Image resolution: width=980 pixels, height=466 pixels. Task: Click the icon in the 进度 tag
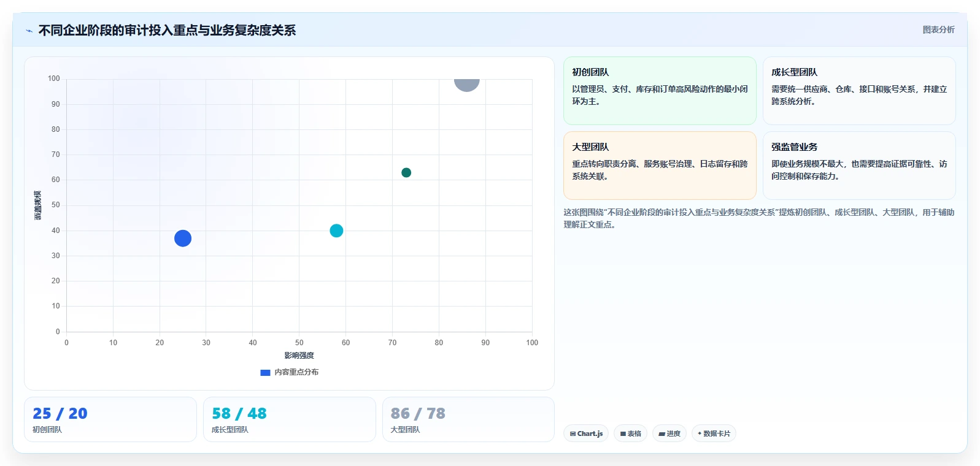click(x=662, y=434)
